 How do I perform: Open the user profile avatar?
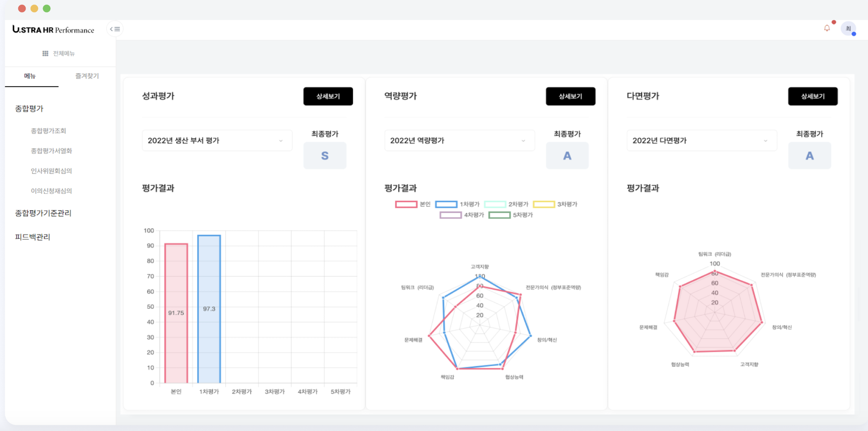point(848,29)
